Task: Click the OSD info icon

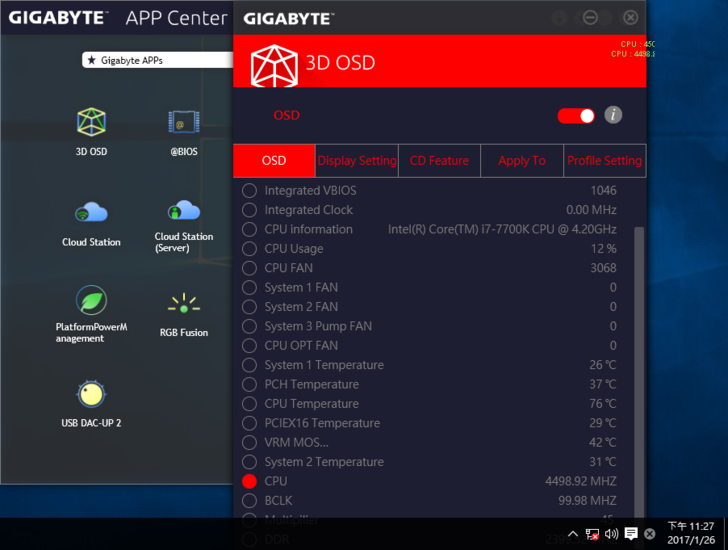Action: tap(613, 115)
